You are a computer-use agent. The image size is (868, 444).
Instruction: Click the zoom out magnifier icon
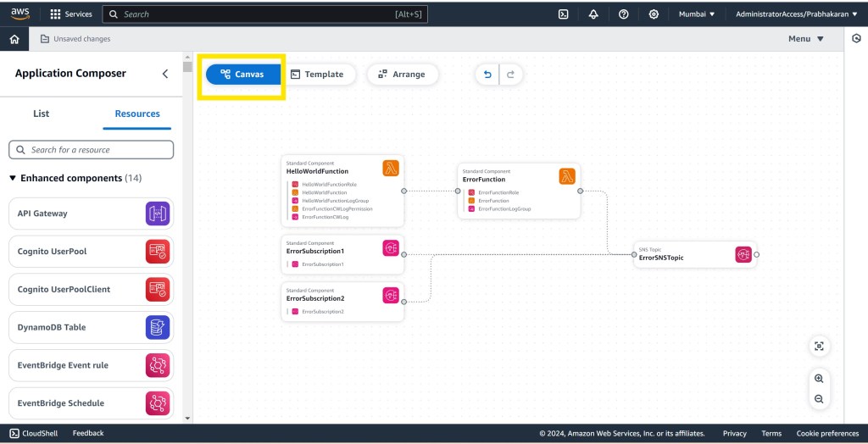click(x=818, y=399)
